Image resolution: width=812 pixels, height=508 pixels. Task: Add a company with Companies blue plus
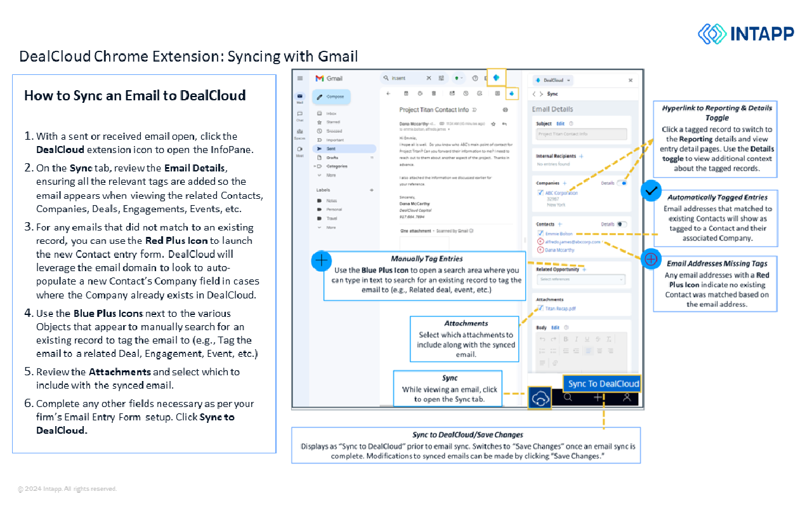point(565,183)
